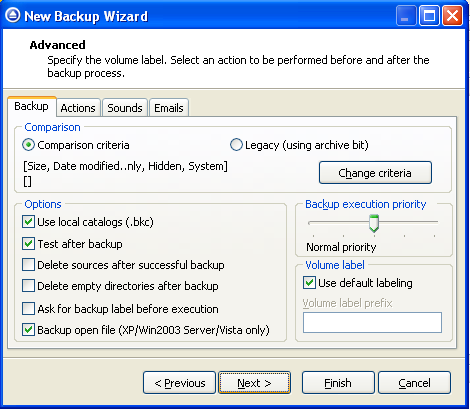Go to Next wizard step
This screenshot has width=470, height=409.
coord(254,383)
